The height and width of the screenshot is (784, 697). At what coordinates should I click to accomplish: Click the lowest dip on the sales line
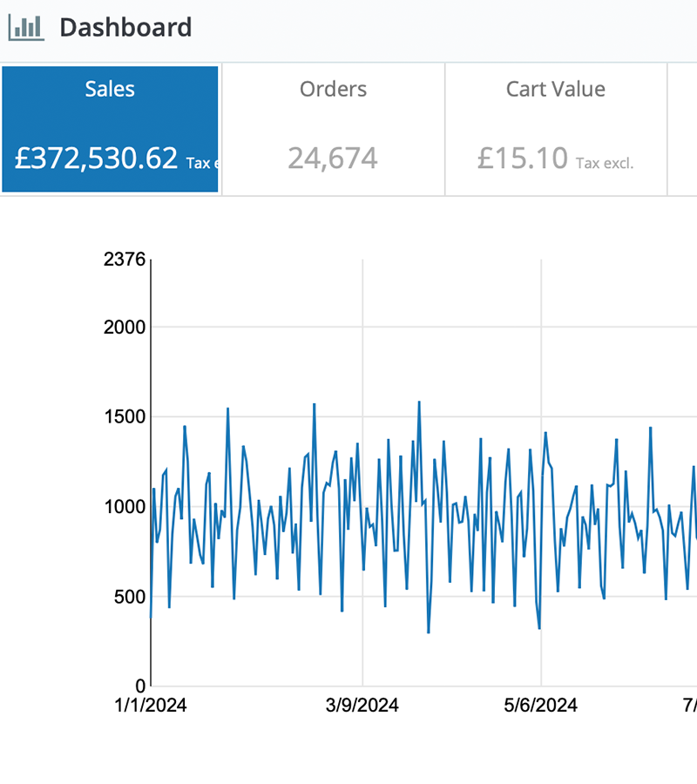point(428,632)
